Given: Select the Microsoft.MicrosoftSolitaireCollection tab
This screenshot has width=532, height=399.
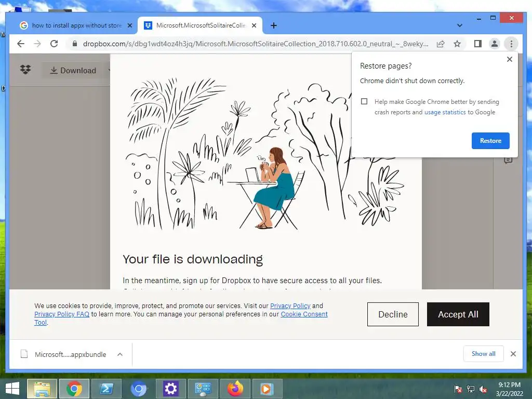Looking at the screenshot, I should 200,25.
